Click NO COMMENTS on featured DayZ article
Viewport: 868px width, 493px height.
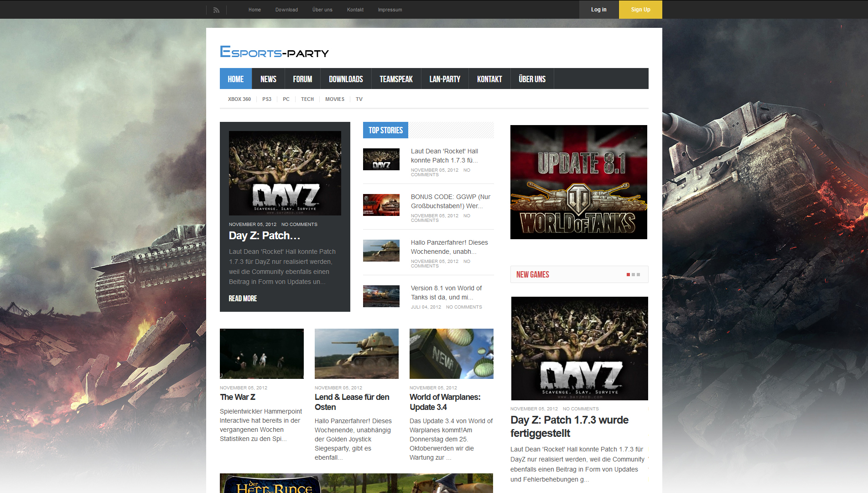(x=299, y=225)
